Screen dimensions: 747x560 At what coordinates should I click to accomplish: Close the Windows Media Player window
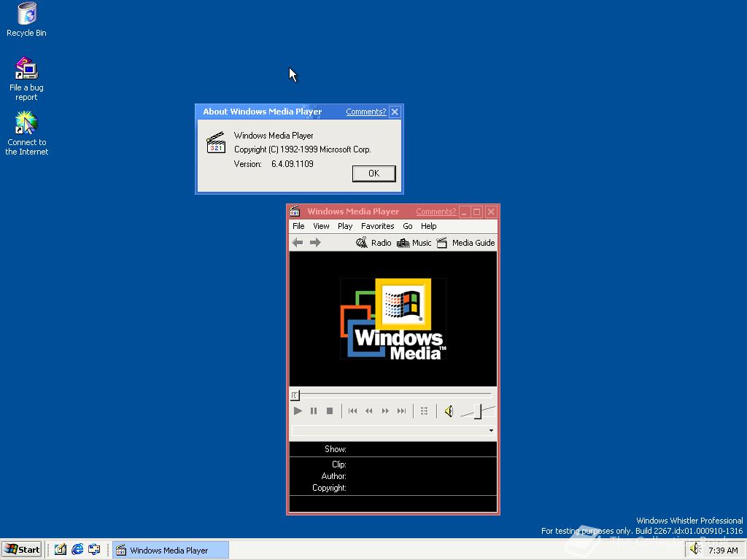coord(491,211)
